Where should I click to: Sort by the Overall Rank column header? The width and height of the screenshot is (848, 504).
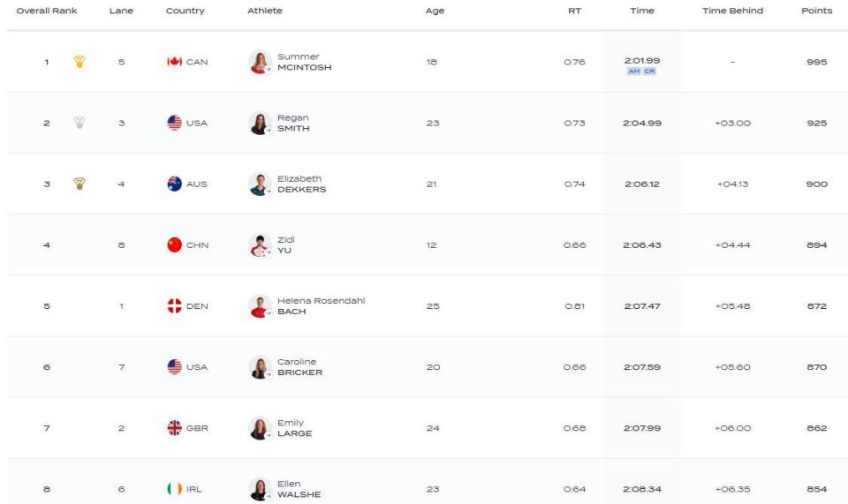click(47, 11)
